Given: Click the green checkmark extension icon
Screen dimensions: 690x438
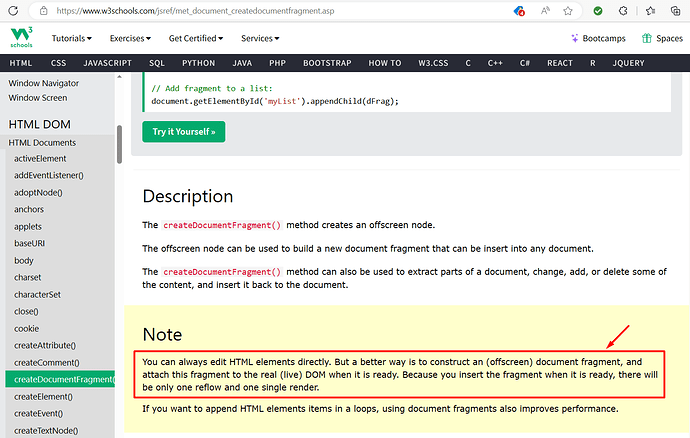Looking at the screenshot, I should click(x=597, y=10).
